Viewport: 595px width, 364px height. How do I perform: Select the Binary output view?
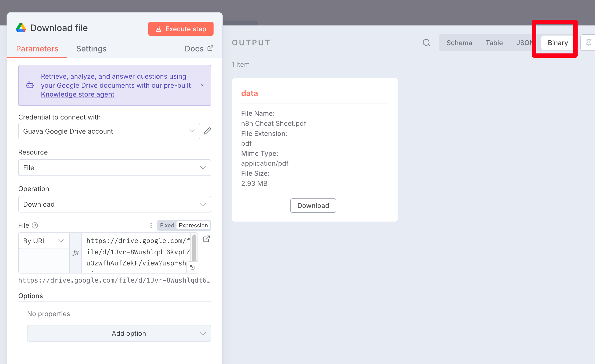(558, 43)
